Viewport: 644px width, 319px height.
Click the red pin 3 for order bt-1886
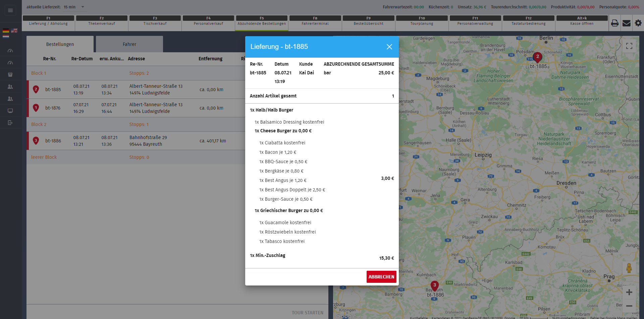[36, 141]
